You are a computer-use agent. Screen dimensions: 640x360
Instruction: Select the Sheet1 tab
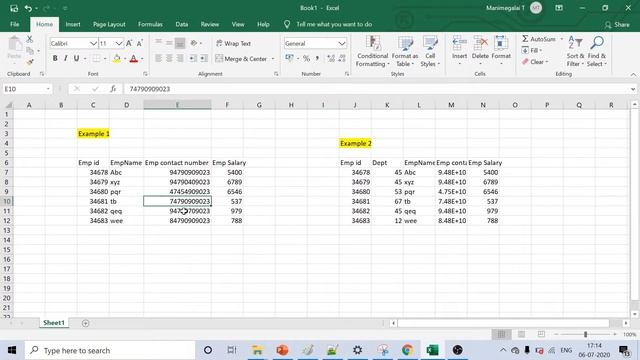point(54,323)
